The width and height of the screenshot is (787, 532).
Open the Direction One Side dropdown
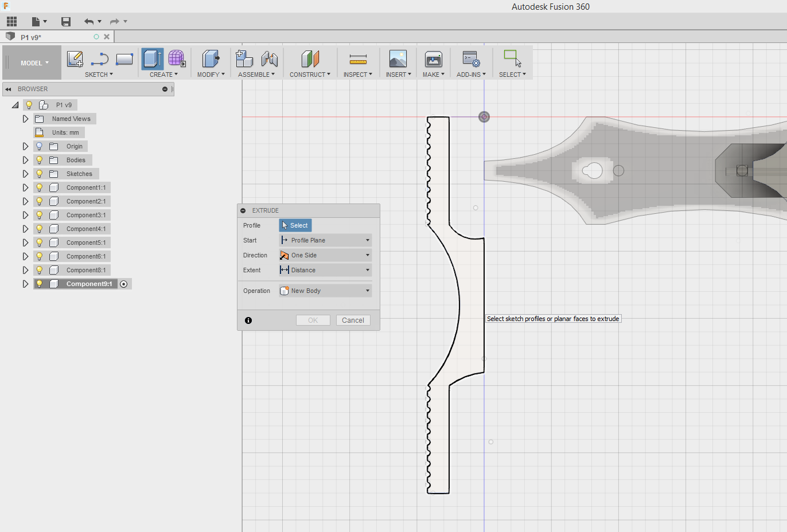325,255
